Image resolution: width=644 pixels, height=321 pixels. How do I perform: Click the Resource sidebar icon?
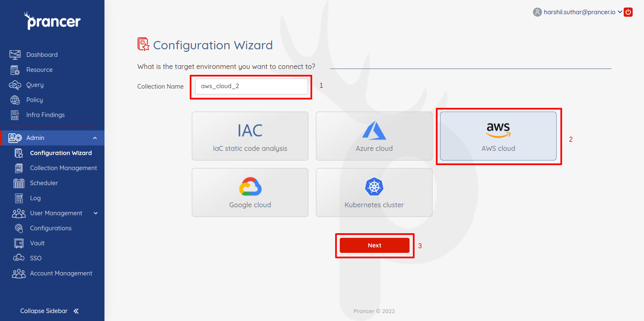(15, 70)
